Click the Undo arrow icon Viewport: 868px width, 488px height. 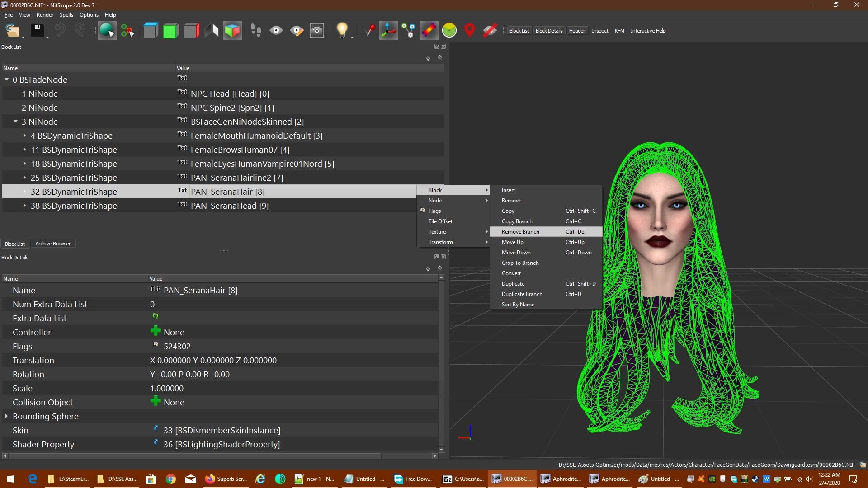(60, 31)
